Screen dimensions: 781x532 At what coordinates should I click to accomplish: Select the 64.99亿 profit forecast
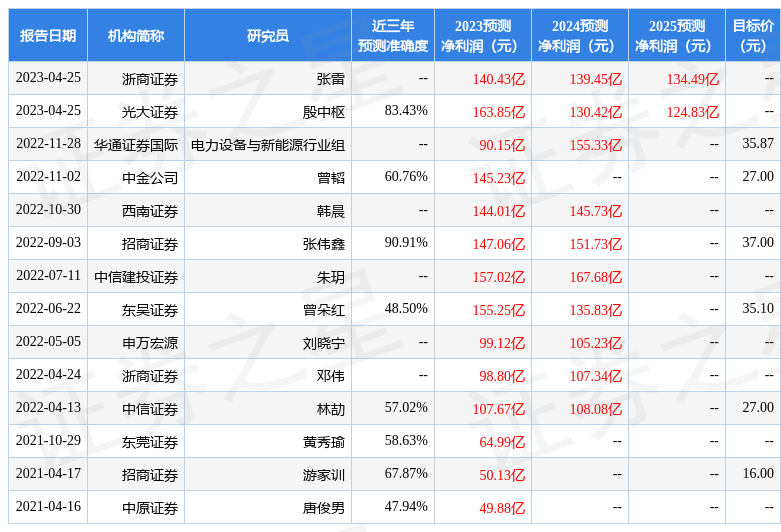click(x=502, y=442)
